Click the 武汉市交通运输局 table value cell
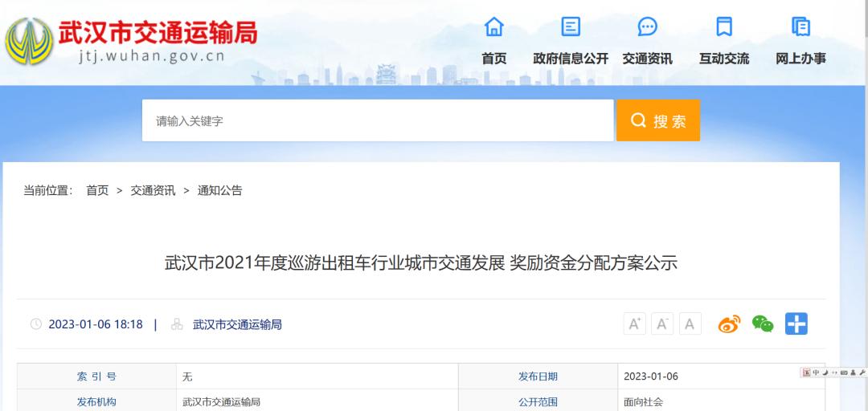The height and width of the screenshot is (411, 868). tap(317, 401)
